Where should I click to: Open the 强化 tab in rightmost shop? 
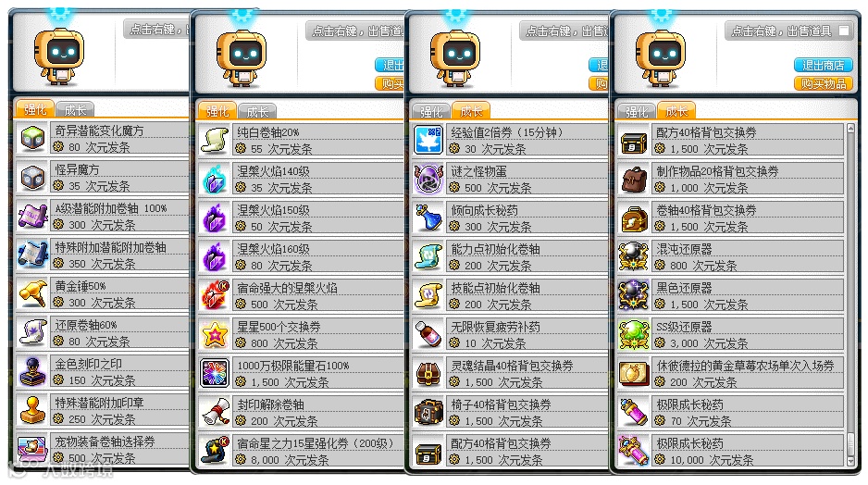(x=637, y=111)
